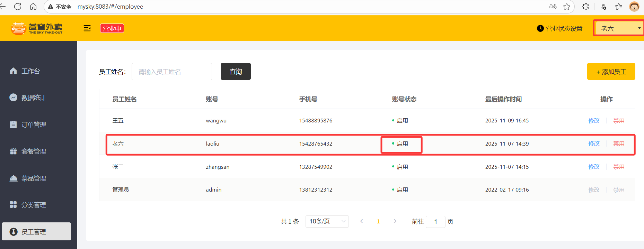Open 订单管理 menu item
The width and height of the screenshot is (644, 249).
[x=34, y=124]
